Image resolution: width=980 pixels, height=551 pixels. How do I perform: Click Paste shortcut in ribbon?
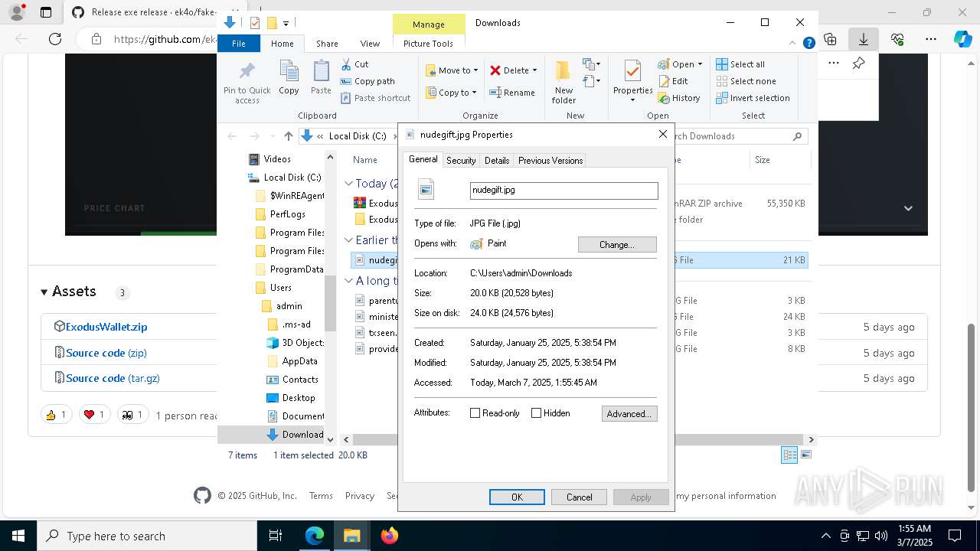(375, 98)
